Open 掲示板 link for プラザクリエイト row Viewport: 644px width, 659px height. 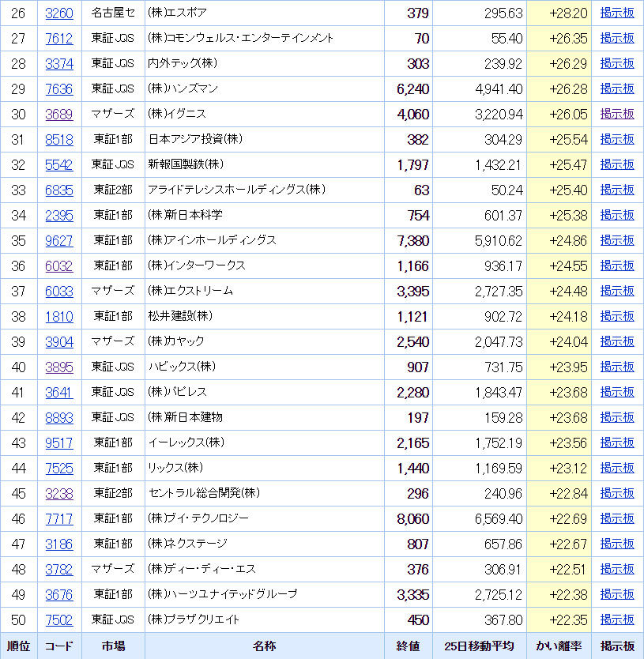click(617, 619)
